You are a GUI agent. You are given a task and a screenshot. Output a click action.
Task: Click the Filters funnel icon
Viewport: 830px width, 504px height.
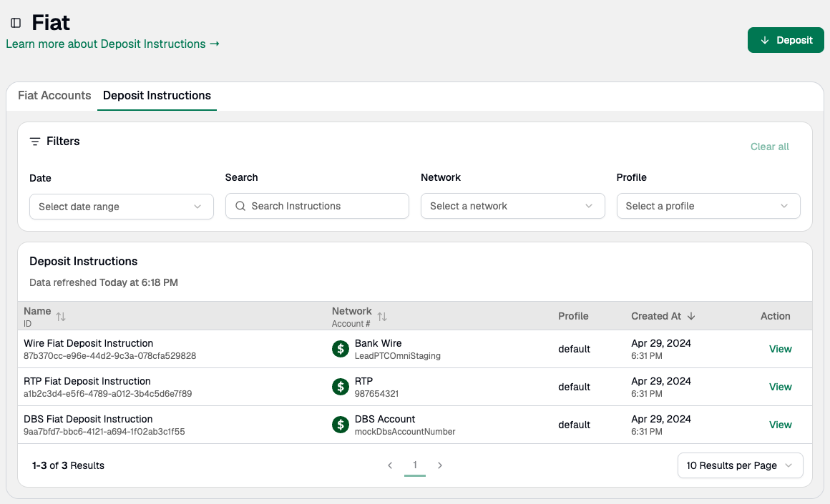35,142
